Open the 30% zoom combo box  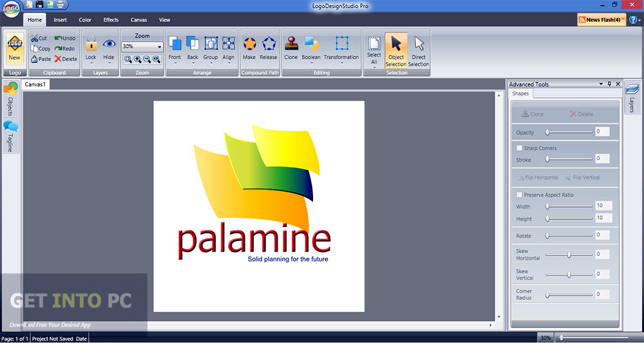click(x=142, y=46)
